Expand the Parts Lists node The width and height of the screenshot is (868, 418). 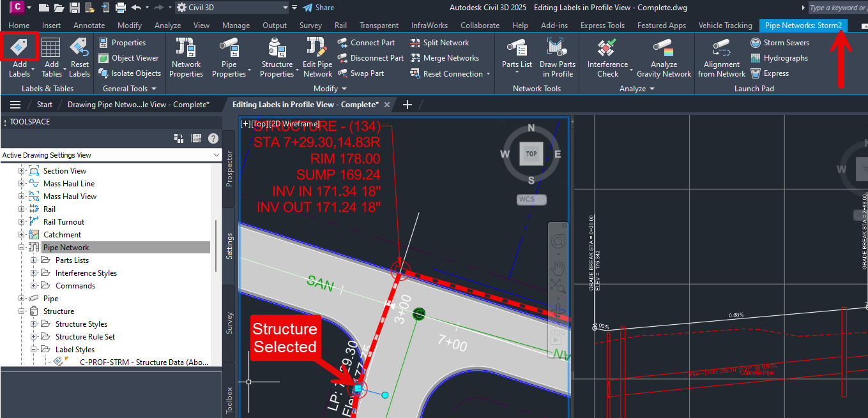33,260
